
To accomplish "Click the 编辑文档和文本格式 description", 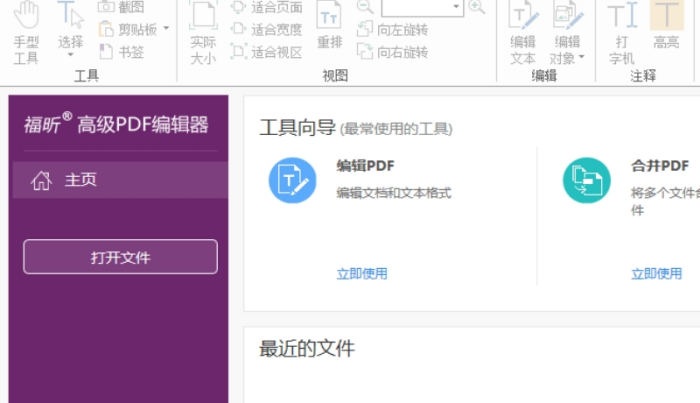I will click(x=394, y=193).
